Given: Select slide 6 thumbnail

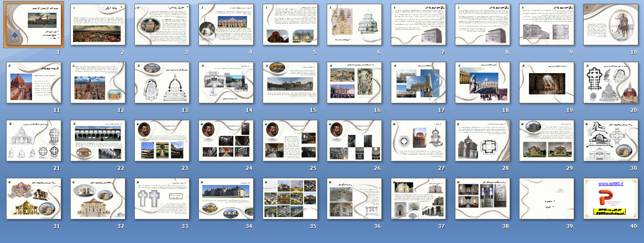Looking at the screenshot, I should tap(354, 25).
